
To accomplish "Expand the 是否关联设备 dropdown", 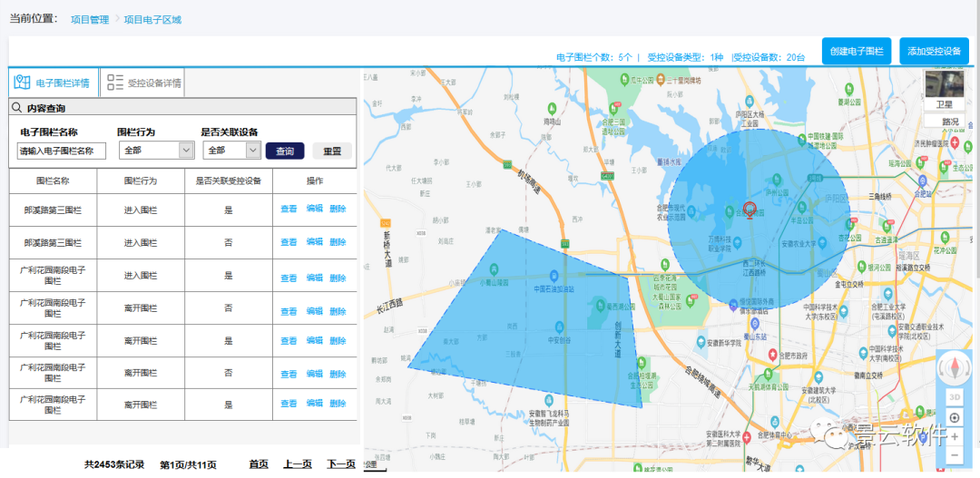I will tap(232, 151).
